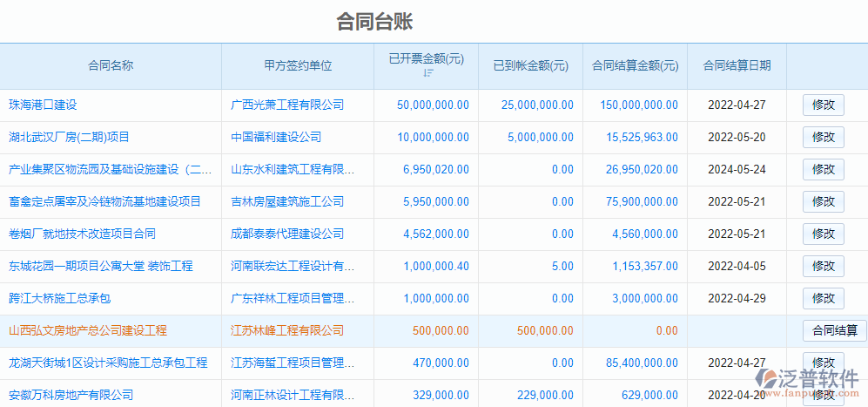The width and height of the screenshot is (868, 407).
Task: Click the sort icon under 已开票金额(元)
Action: [427, 73]
